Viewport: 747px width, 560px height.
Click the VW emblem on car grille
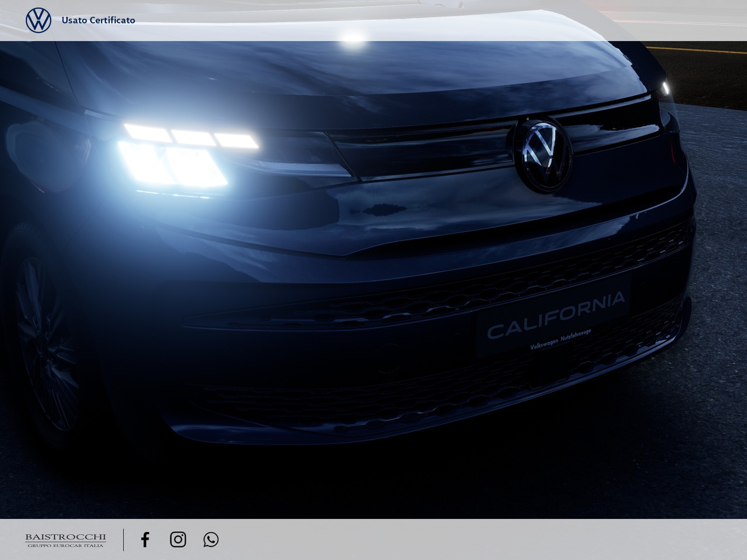click(x=540, y=154)
